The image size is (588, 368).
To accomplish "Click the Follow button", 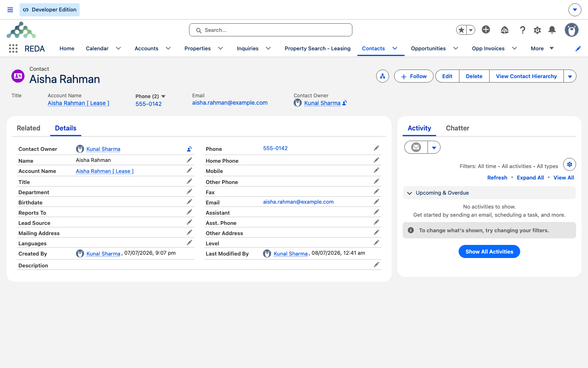I will click(x=414, y=76).
